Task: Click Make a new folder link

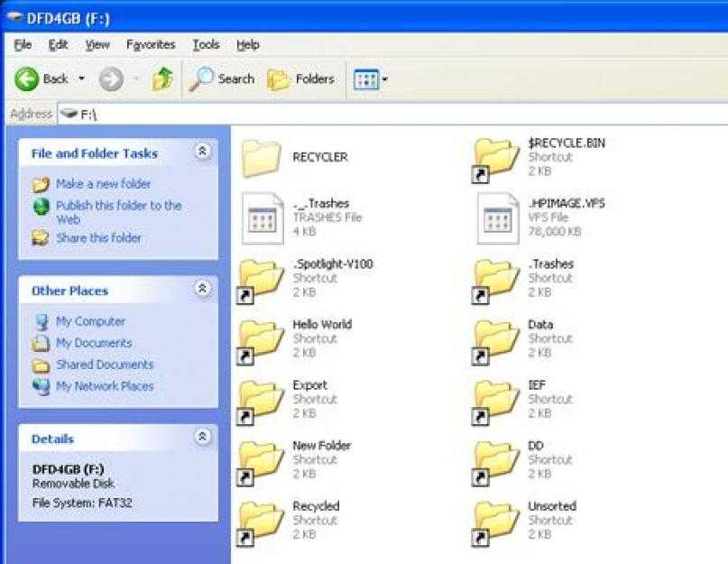Action: (103, 183)
